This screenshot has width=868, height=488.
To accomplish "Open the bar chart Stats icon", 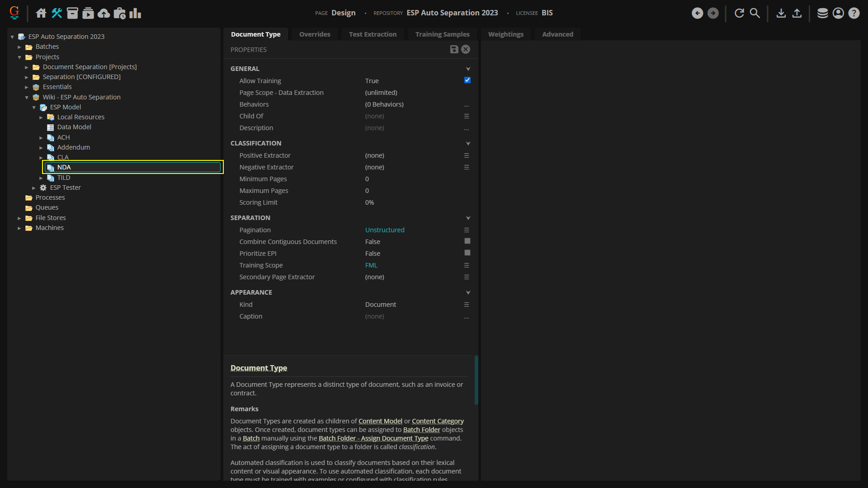I will pos(135,13).
